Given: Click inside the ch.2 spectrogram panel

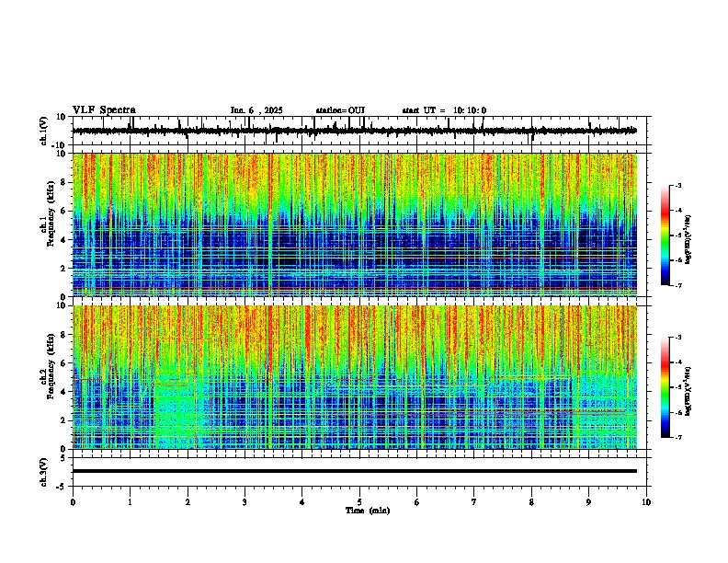Looking at the screenshot, I should pyautogui.click(x=355, y=377).
